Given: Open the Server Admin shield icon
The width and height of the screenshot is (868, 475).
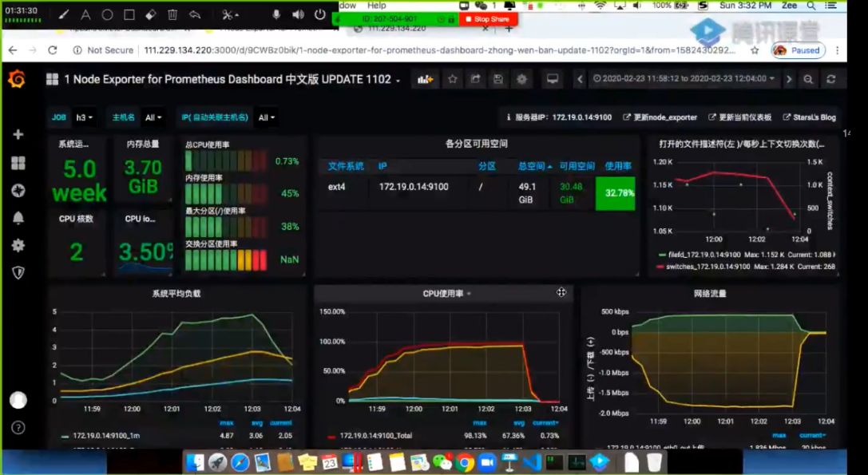Looking at the screenshot, I should [x=18, y=272].
